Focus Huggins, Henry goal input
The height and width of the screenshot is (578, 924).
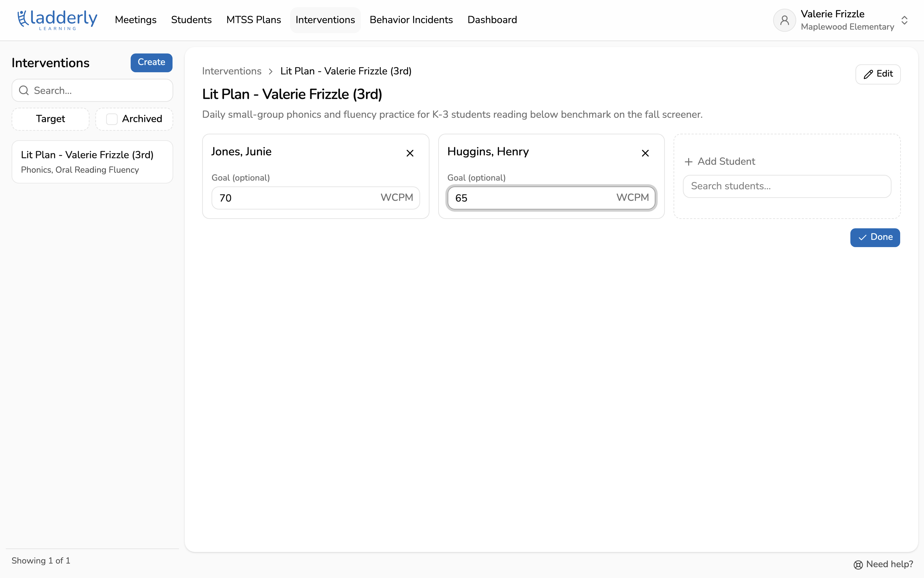pos(551,198)
